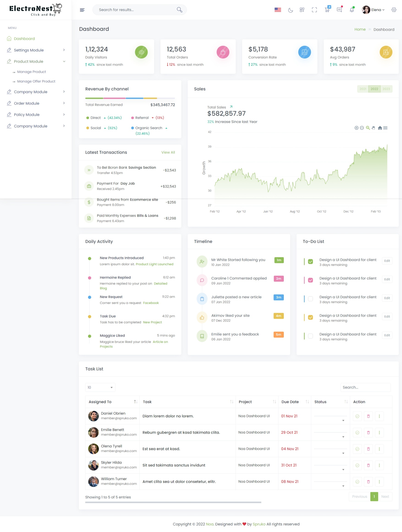Viewport: 402px width, 532px height.
Task: Open Elena user profile dropdown
Action: pyautogui.click(x=373, y=10)
